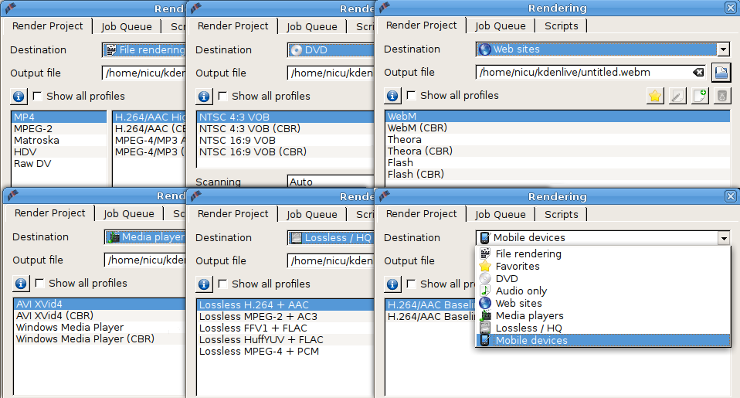Screen dimensions: 740x398
Task: Create new profile icon
Action: click(700, 96)
